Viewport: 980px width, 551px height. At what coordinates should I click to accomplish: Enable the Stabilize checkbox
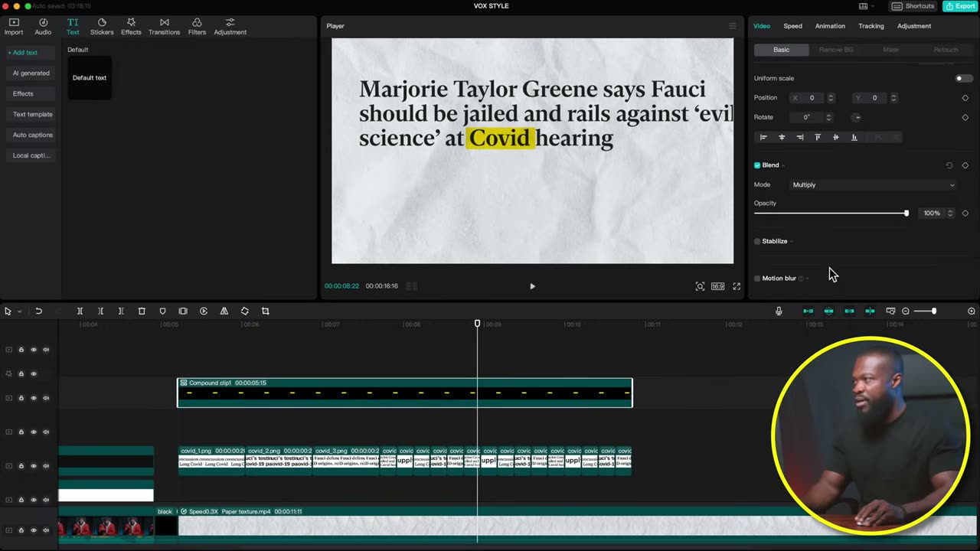757,241
